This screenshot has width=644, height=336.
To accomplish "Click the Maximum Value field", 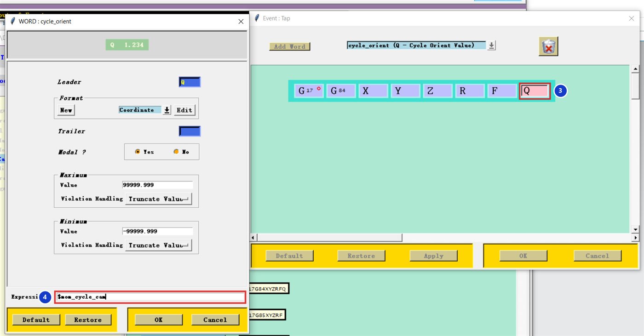I will click(157, 185).
